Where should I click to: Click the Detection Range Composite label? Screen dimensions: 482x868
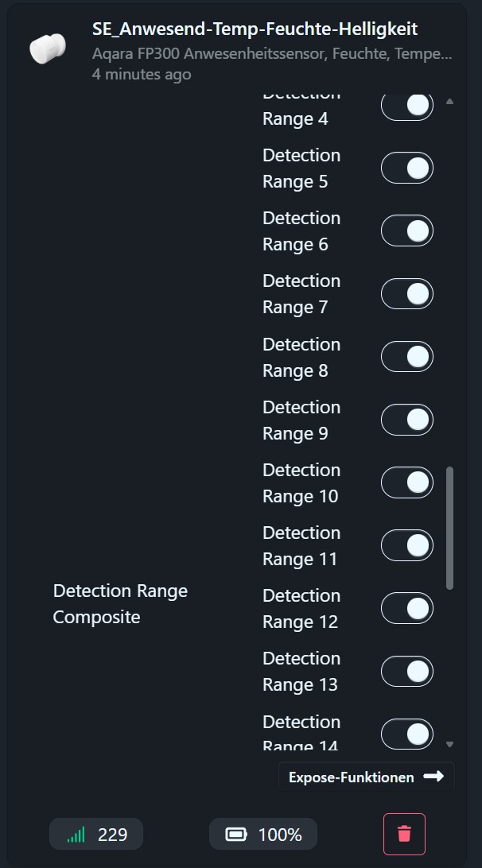120,603
